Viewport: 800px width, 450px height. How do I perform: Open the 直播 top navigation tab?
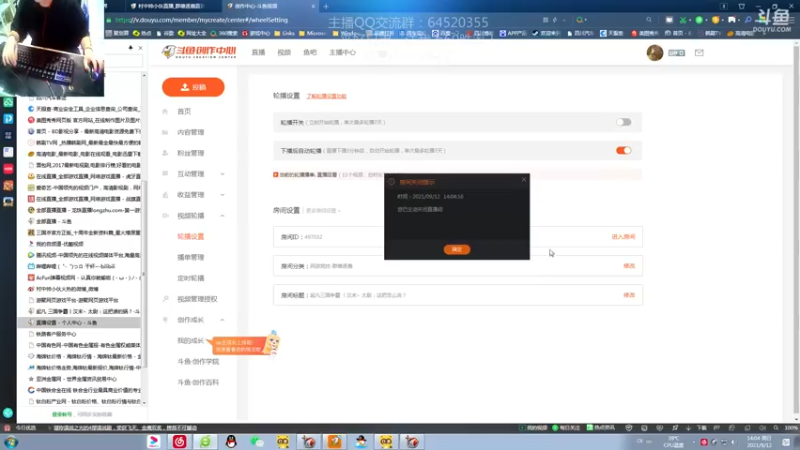[x=258, y=53]
